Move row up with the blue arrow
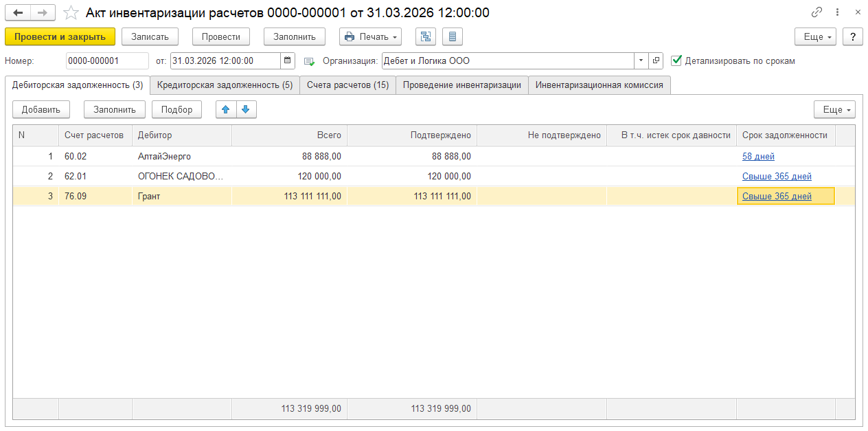Viewport: 868px width, 431px height. [226, 109]
